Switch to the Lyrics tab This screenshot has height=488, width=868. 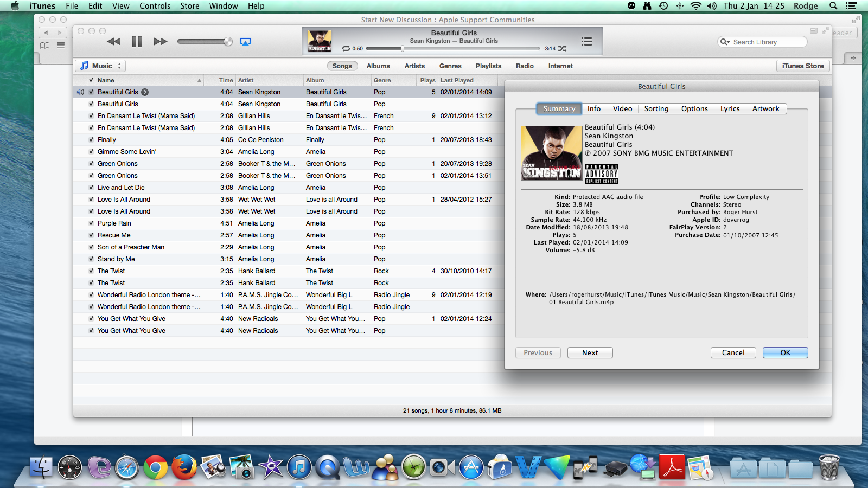point(730,108)
